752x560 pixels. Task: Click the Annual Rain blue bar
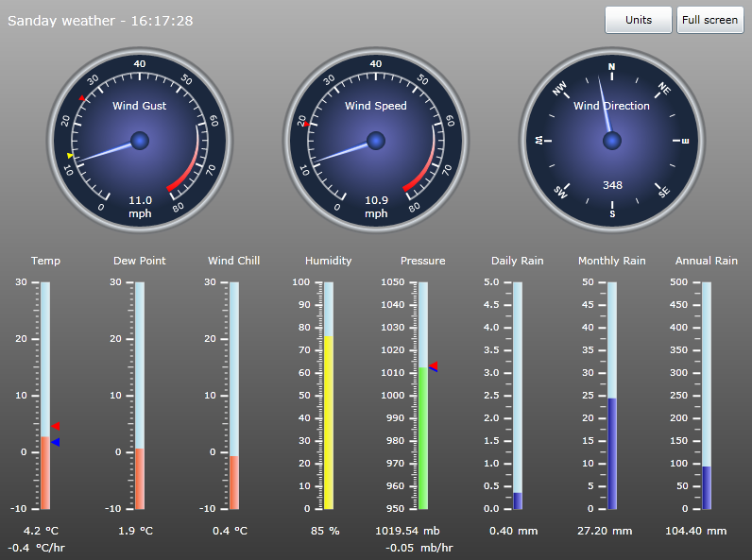click(707, 486)
